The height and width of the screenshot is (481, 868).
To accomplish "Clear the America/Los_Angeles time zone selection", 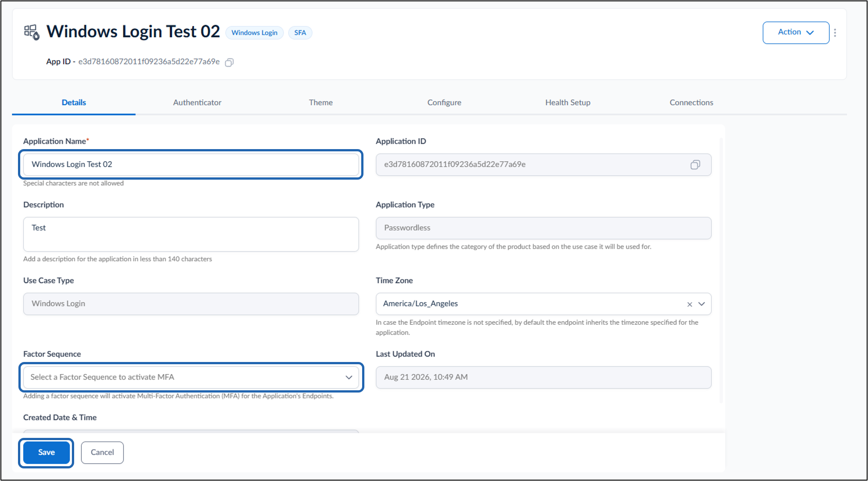I will coord(689,304).
